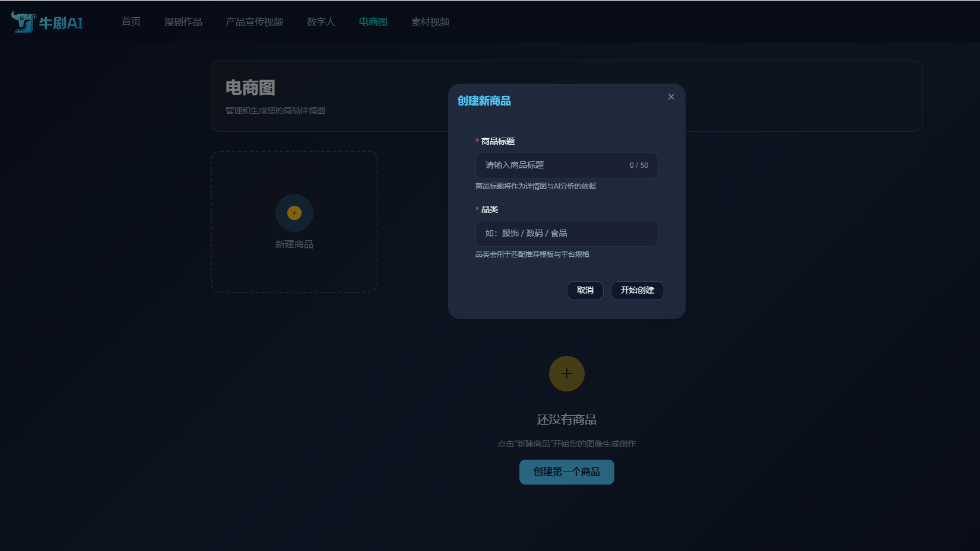This screenshot has height=551, width=980.
Task: Select the 电商图 nav tab
Action: click(x=373, y=22)
